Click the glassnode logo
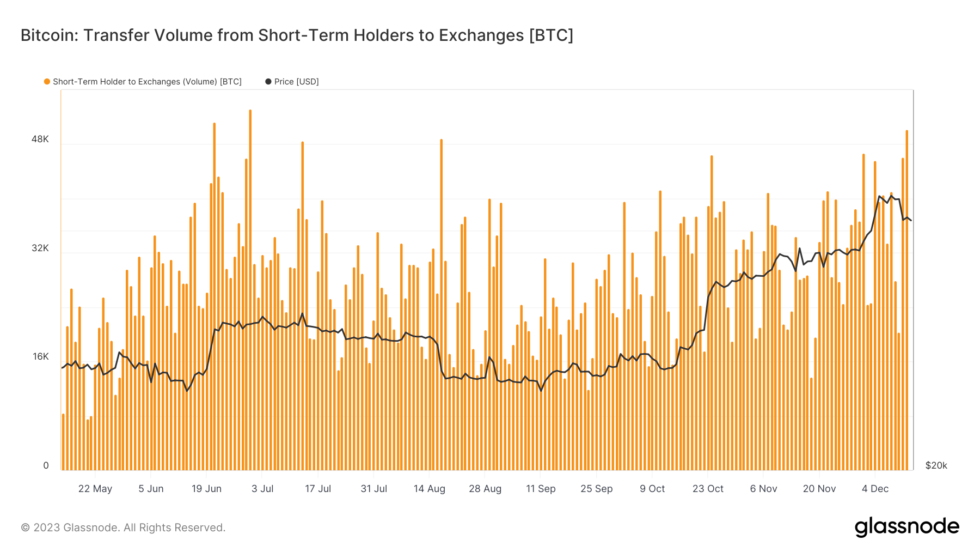Image resolution: width=980 pixels, height=552 pixels. 906,527
